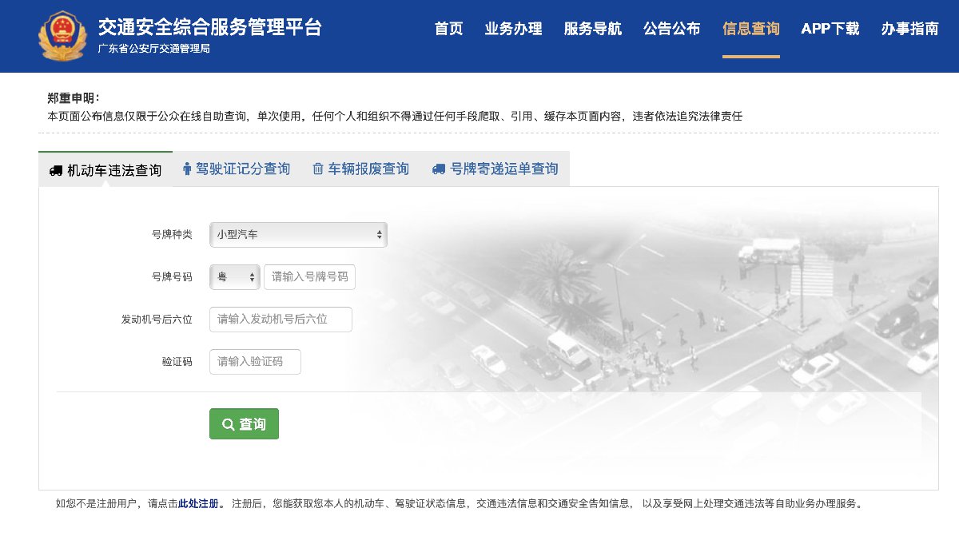Open 办事指南 menu item

coord(909,30)
